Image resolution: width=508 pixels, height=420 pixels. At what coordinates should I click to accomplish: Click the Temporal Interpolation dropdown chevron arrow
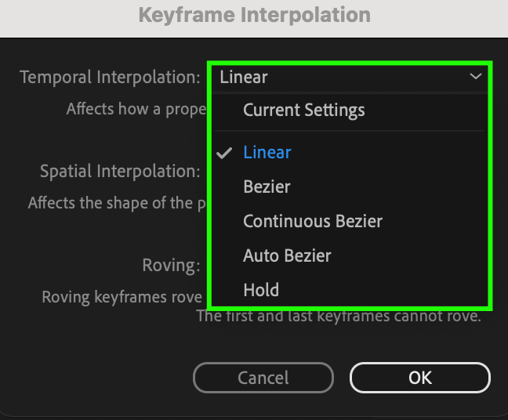475,77
